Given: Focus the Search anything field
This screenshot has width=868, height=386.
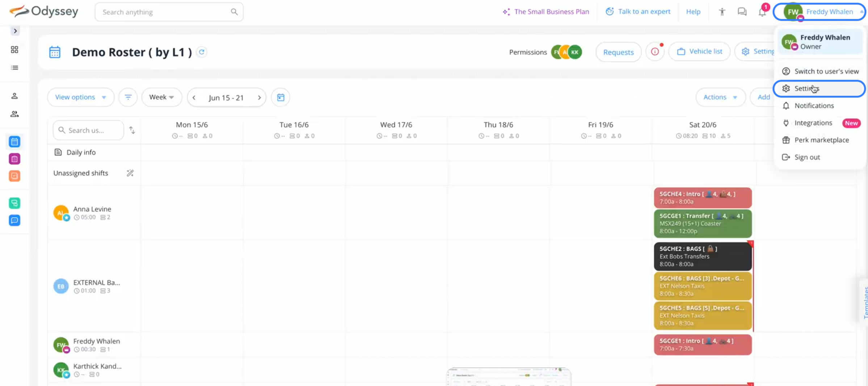Looking at the screenshot, I should point(169,12).
